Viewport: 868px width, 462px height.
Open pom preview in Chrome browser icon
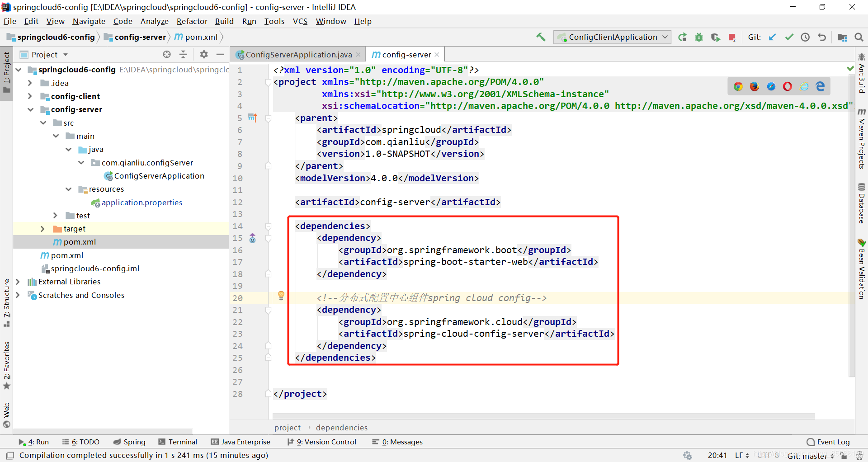pos(738,86)
